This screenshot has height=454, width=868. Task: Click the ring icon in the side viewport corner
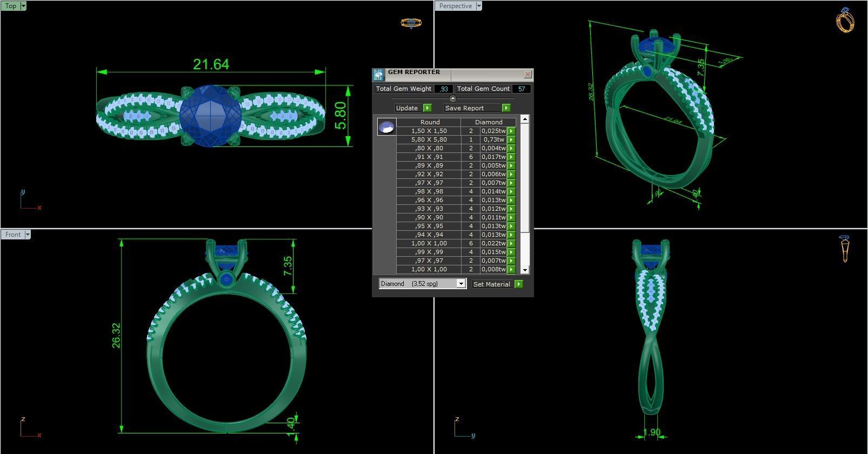coord(845,249)
